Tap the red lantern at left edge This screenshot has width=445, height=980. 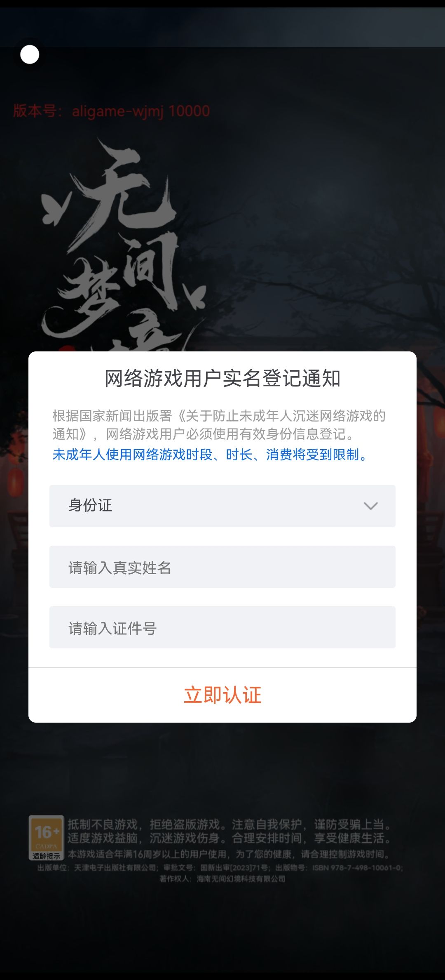pos(15,482)
